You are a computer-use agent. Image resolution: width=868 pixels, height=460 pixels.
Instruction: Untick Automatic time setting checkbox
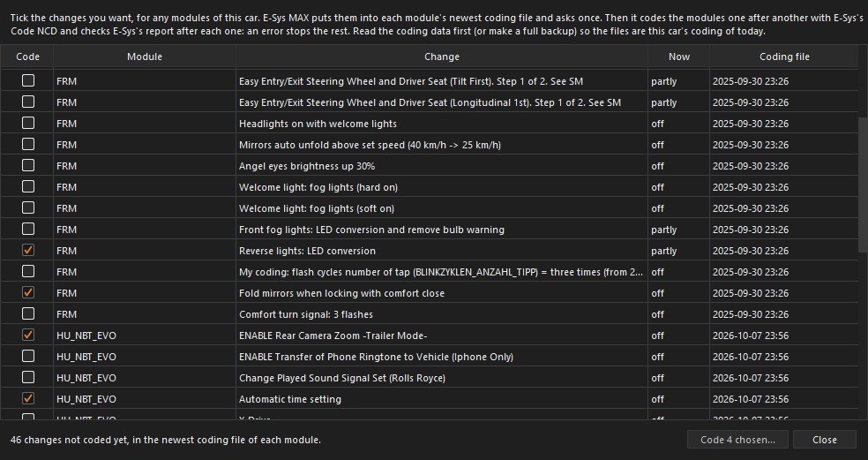point(27,398)
